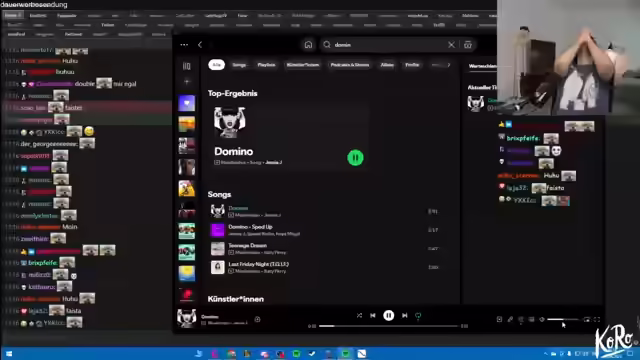Add Domino to Liked Songs

(x=258, y=320)
